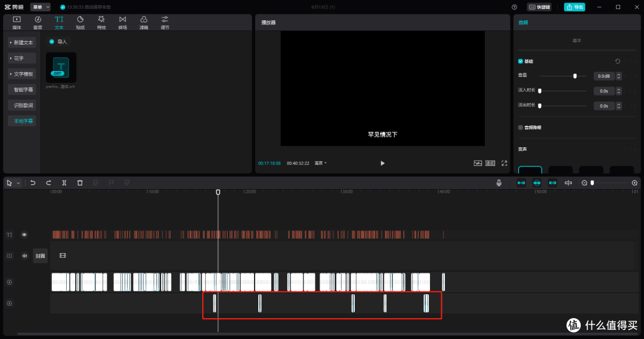644x339 pixels.
Task: Open the 菜单 dropdown menu
Action: click(41, 7)
